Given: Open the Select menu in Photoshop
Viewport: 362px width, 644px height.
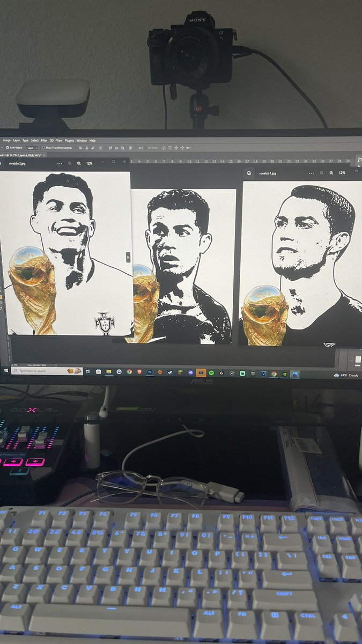Looking at the screenshot, I should click(34, 141).
